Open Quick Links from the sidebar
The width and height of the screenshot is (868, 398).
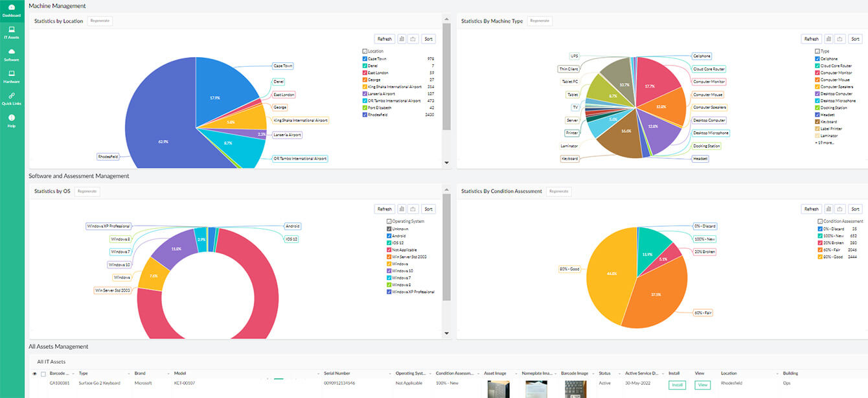click(12, 99)
